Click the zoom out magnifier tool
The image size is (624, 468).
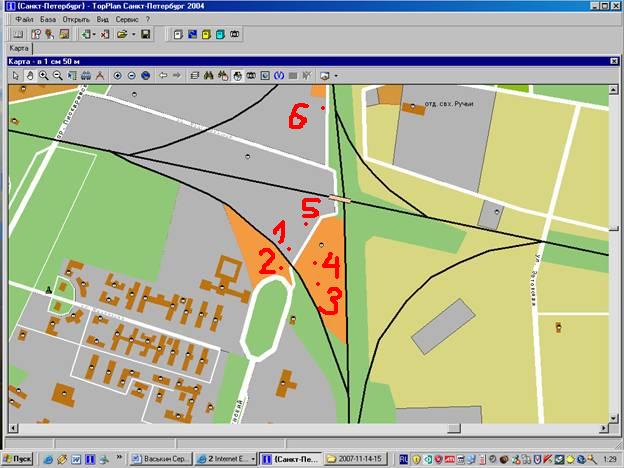point(58,75)
